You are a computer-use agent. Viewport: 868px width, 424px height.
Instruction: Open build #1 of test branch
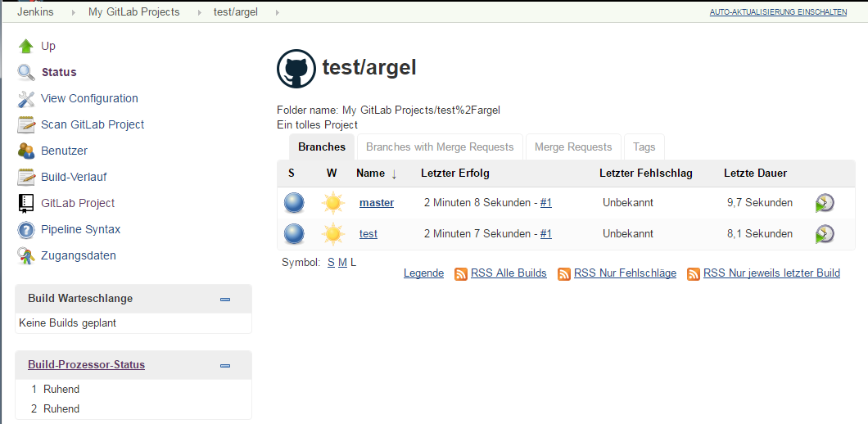pos(546,233)
